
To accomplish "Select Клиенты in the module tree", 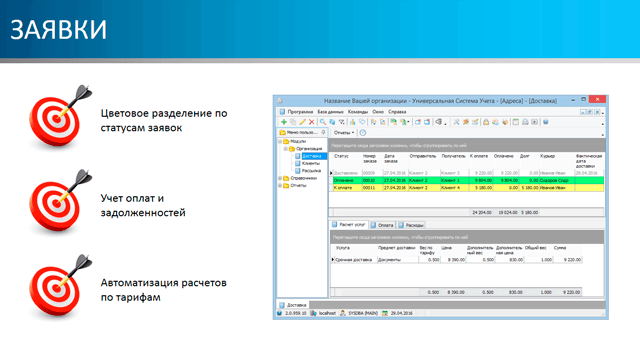I will 311,163.
